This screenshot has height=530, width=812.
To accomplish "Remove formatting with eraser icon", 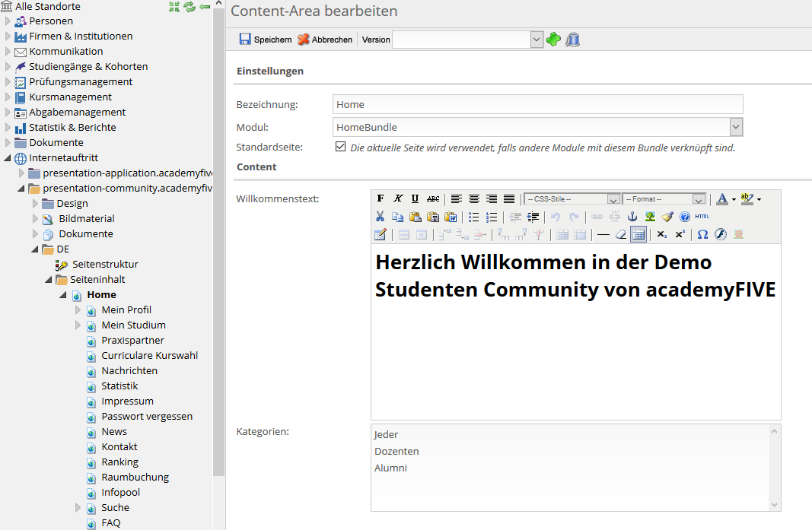I will 621,234.
